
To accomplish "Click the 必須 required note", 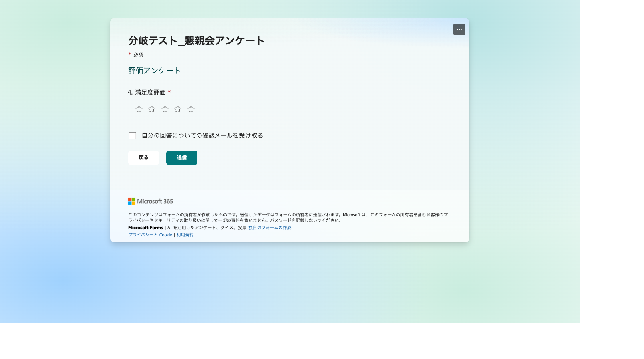I will click(138, 55).
